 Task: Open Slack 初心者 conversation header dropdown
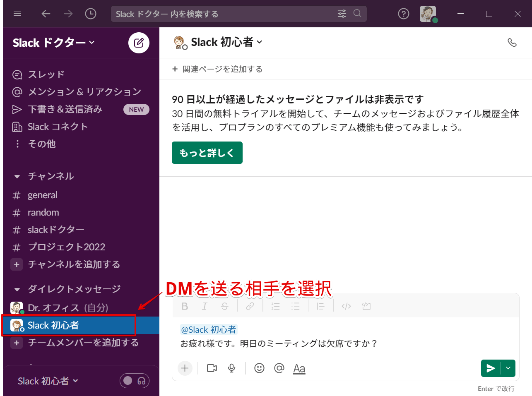point(226,42)
